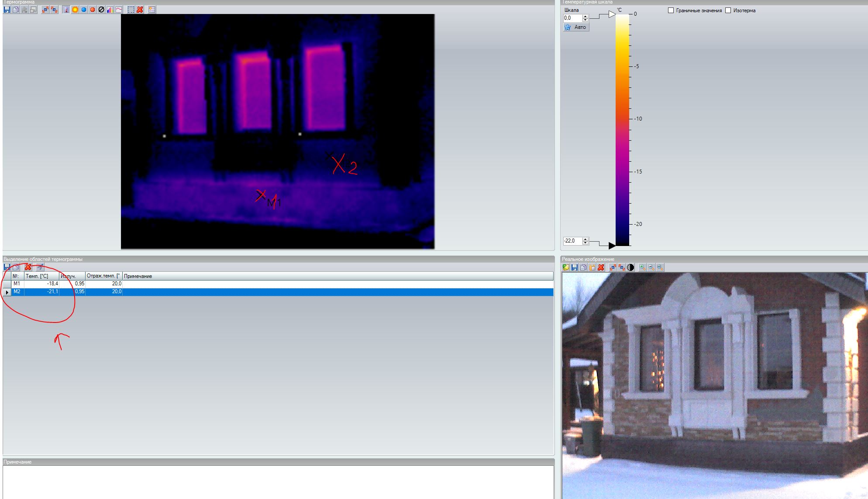Click the Авто scale button
The image size is (868, 499).
576,27
